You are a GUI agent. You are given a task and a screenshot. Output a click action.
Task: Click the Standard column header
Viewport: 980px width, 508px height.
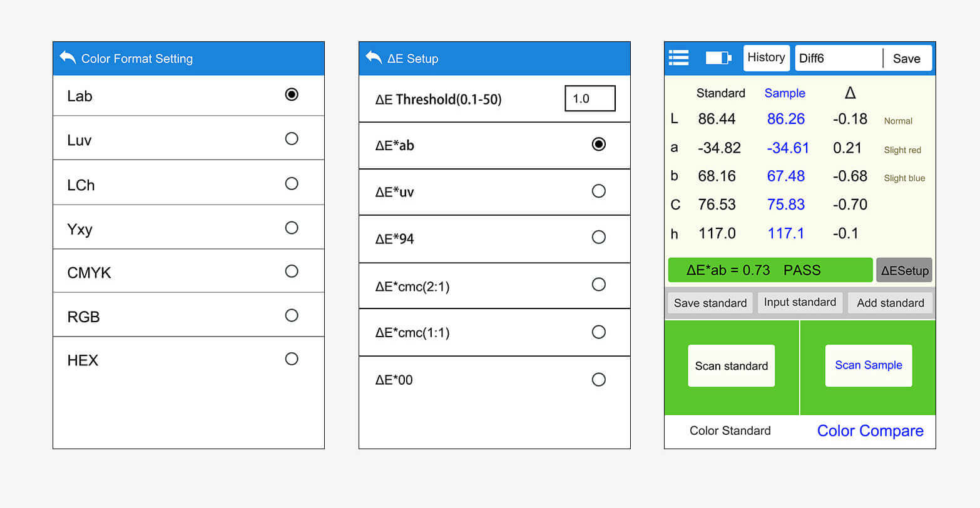[721, 93]
